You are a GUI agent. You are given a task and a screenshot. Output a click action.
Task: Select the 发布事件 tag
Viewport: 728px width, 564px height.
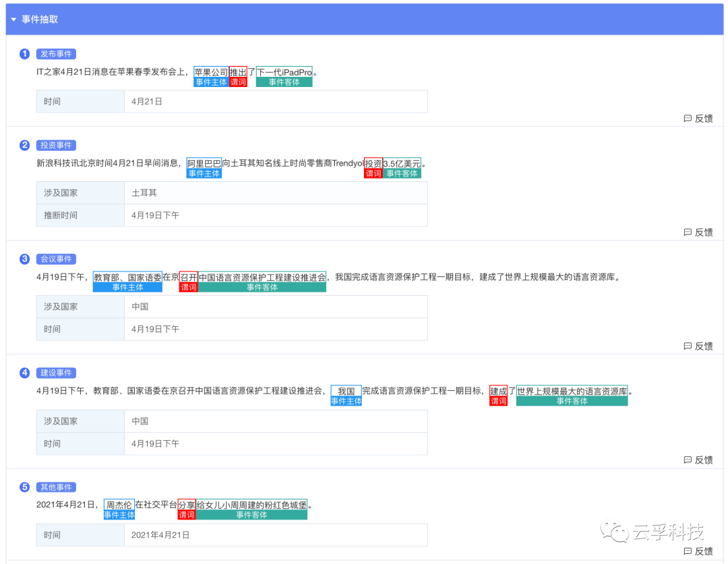tap(56, 54)
